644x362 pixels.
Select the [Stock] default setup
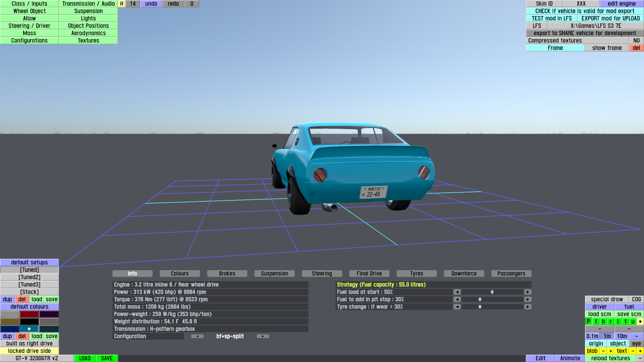coord(30,292)
